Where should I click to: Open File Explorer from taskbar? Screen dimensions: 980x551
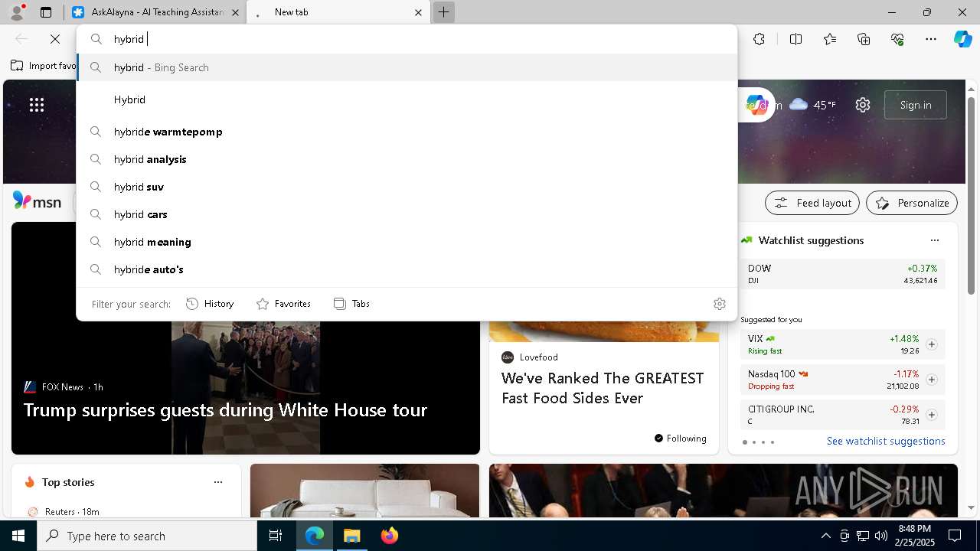tap(352, 536)
